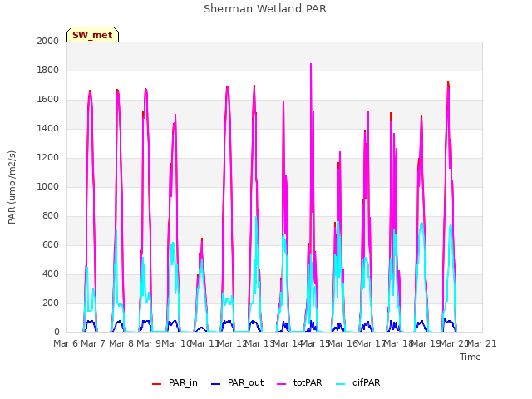Click the 400 y-axis tick label
The image size is (532, 399).
[x=51, y=273]
